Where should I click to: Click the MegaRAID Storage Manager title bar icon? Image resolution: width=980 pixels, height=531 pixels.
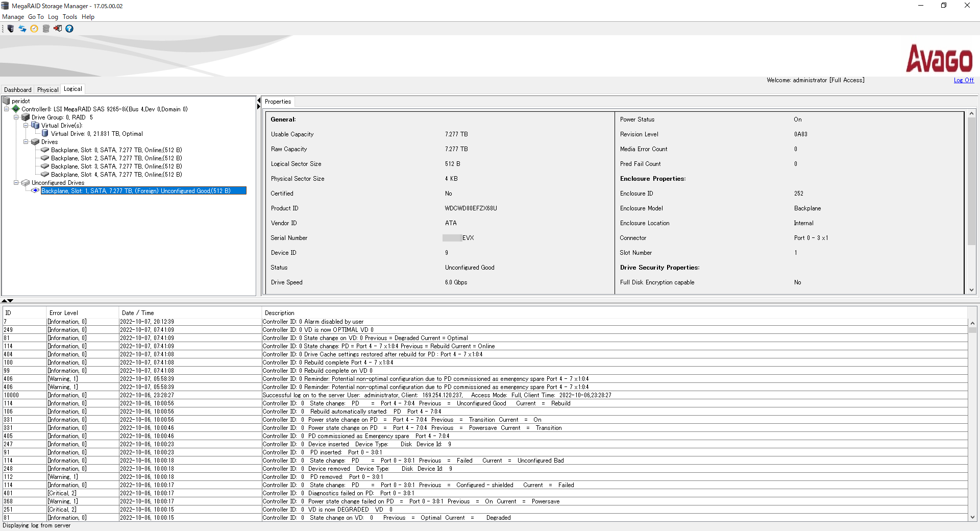tap(5, 6)
